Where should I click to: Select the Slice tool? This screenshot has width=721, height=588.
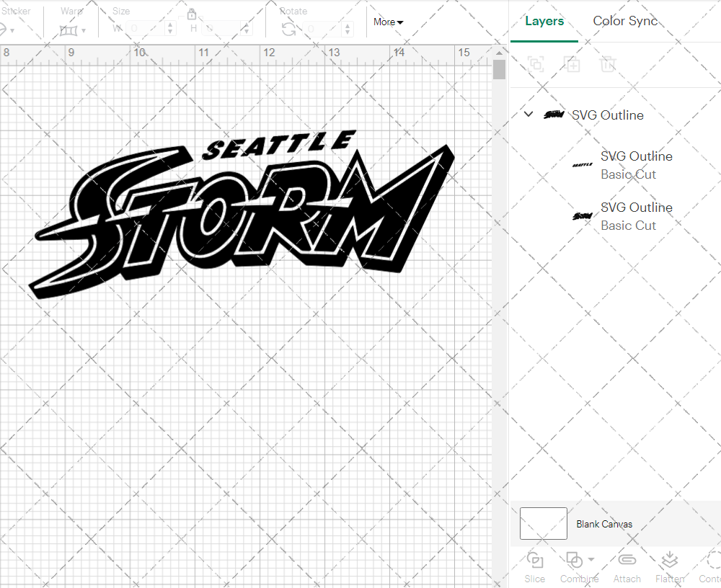(534, 566)
